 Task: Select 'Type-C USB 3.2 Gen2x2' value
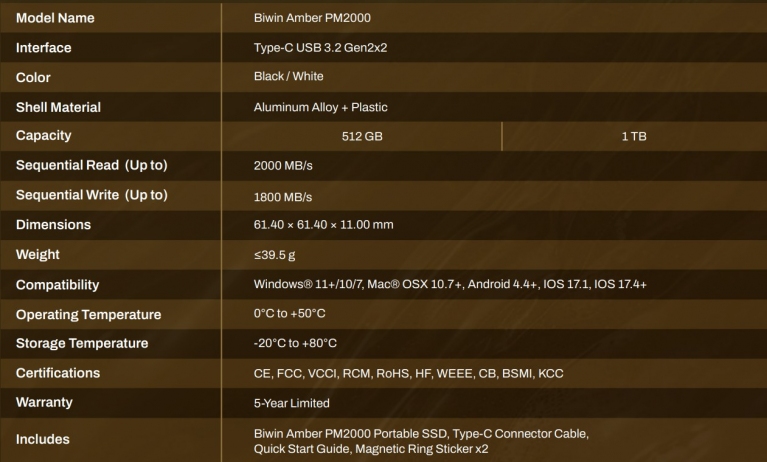(x=320, y=48)
